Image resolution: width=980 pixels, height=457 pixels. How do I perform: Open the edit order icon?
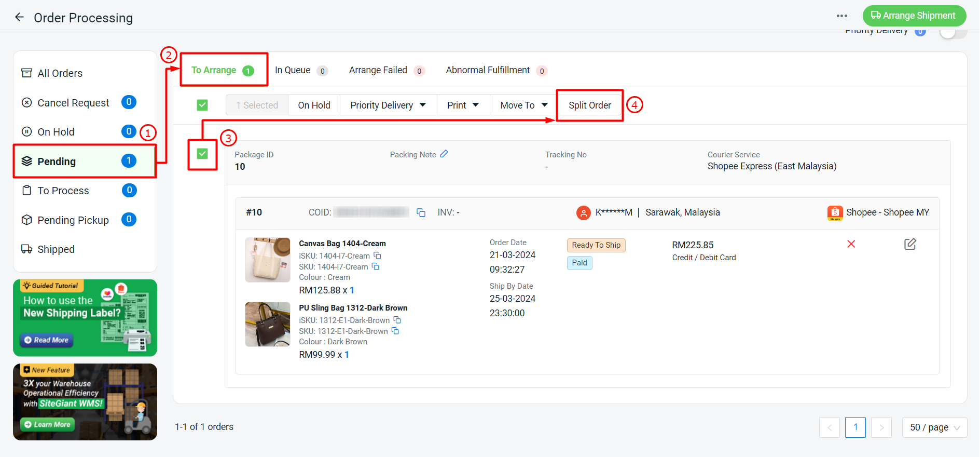pyautogui.click(x=910, y=244)
